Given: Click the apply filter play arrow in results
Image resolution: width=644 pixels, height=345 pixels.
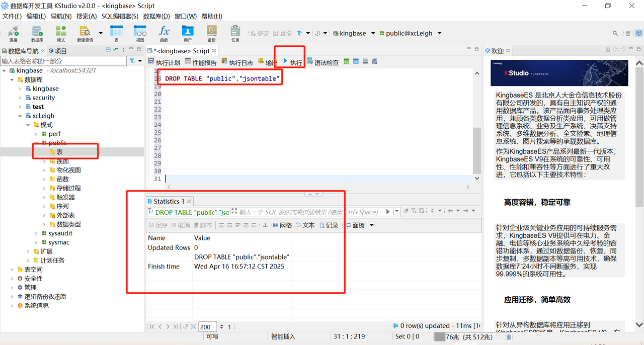Looking at the screenshot, I should pos(388,212).
